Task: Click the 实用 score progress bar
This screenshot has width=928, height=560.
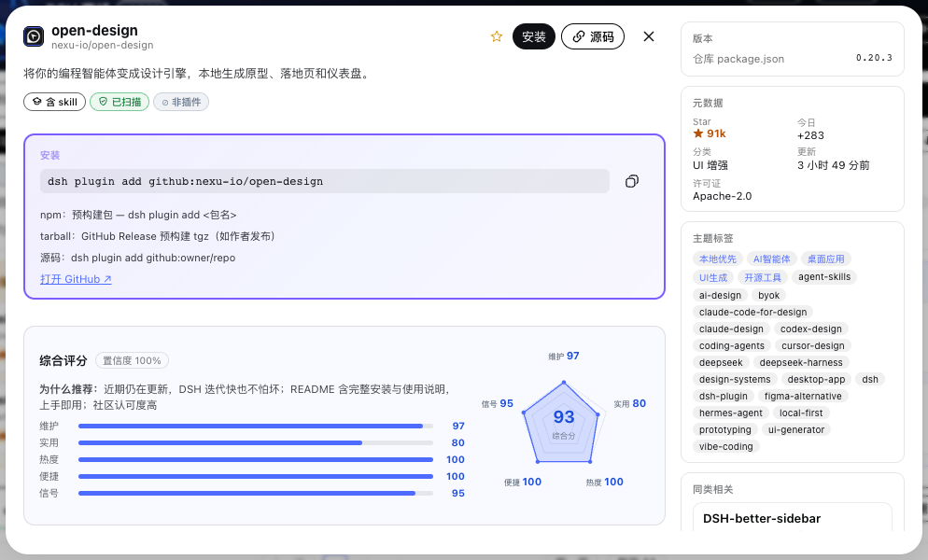Action: coord(256,442)
